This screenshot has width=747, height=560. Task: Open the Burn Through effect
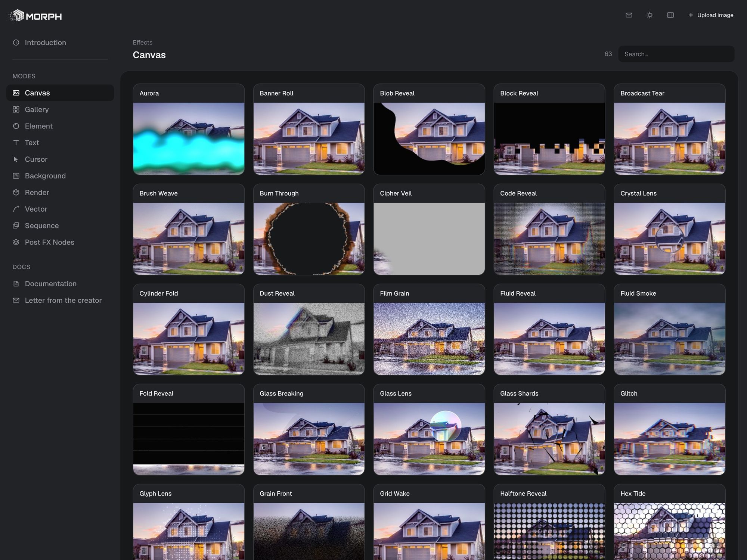[309, 229]
